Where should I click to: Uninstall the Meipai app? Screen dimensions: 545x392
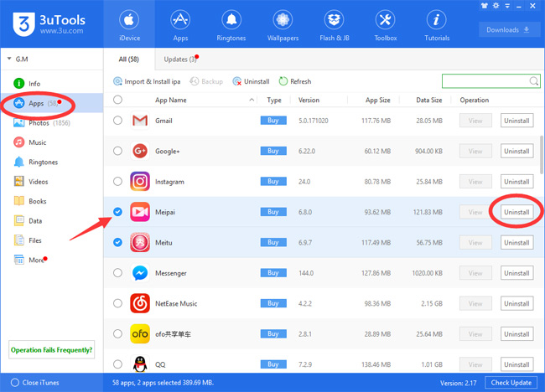coord(516,212)
